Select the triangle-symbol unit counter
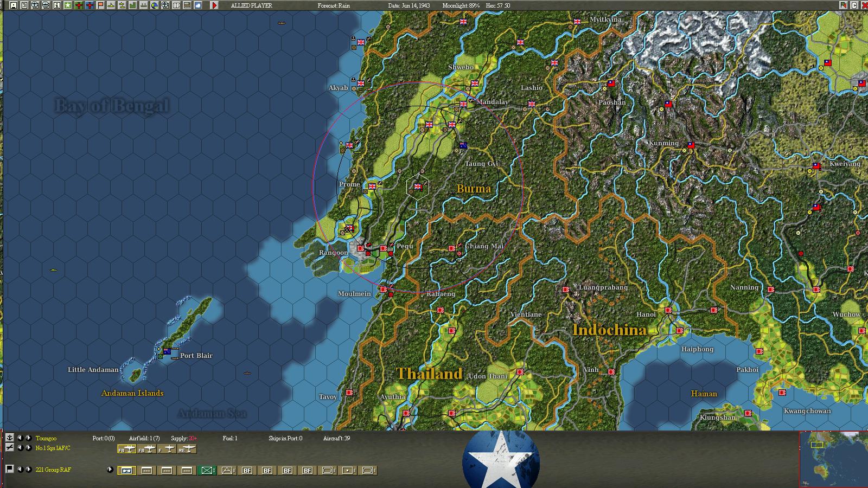 click(x=227, y=470)
